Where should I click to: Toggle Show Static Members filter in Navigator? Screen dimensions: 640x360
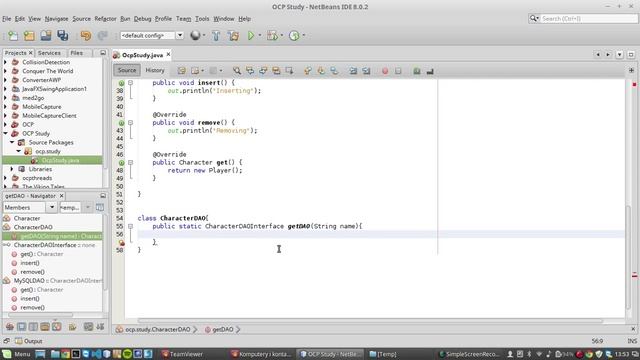(x=33, y=327)
